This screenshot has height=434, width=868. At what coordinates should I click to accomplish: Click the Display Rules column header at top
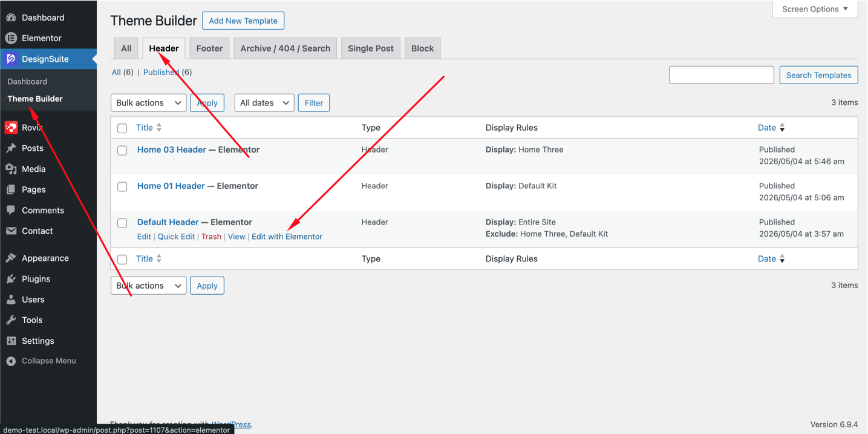pos(511,128)
